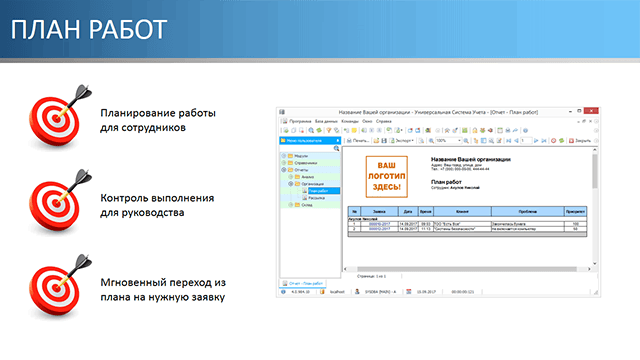
Task: Open the 100% zoom level combo box
Action: pyautogui.click(x=448, y=141)
